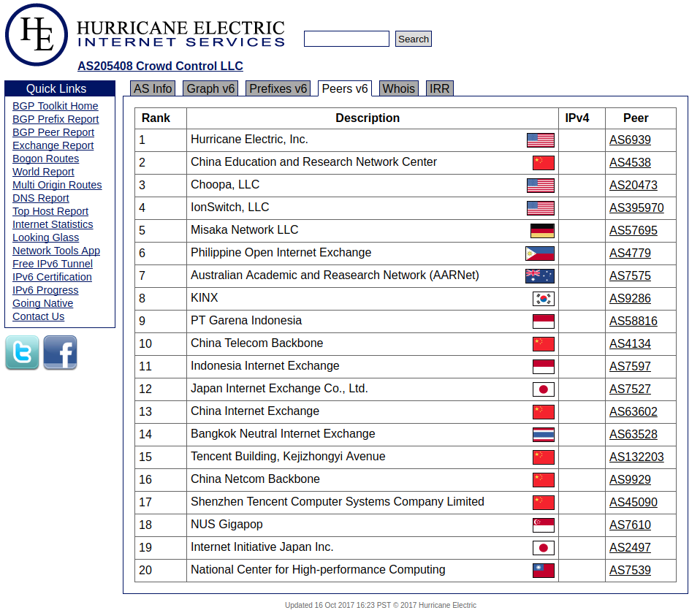
Task: Click the Indonesian flag beside PT Garena Indonesia
Action: 544,321
